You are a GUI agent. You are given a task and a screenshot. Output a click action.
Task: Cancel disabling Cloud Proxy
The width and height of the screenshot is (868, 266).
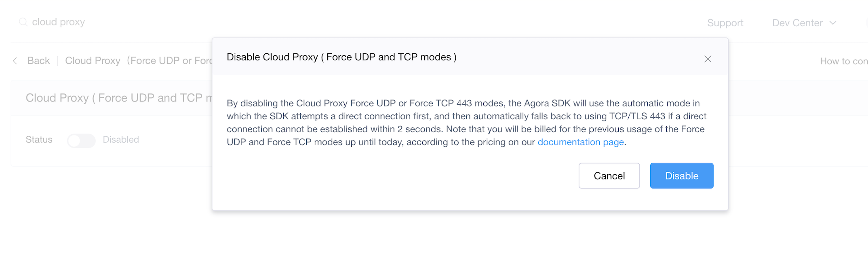609,176
